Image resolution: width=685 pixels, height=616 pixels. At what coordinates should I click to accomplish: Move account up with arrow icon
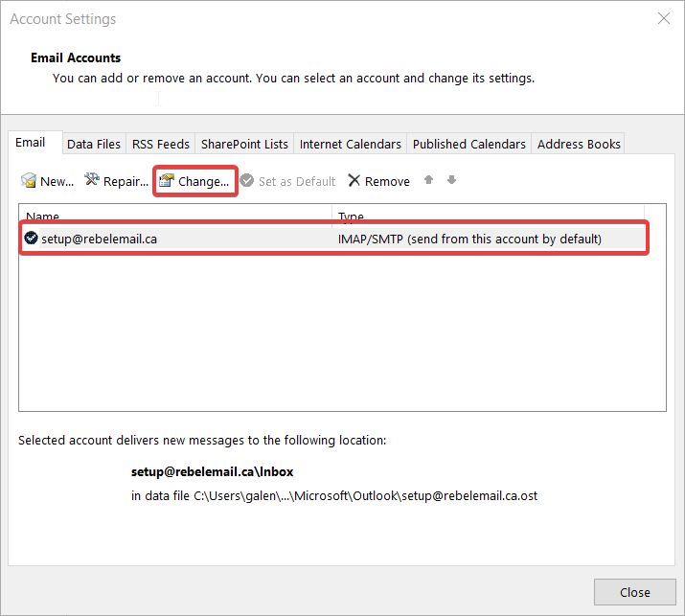pos(428,179)
